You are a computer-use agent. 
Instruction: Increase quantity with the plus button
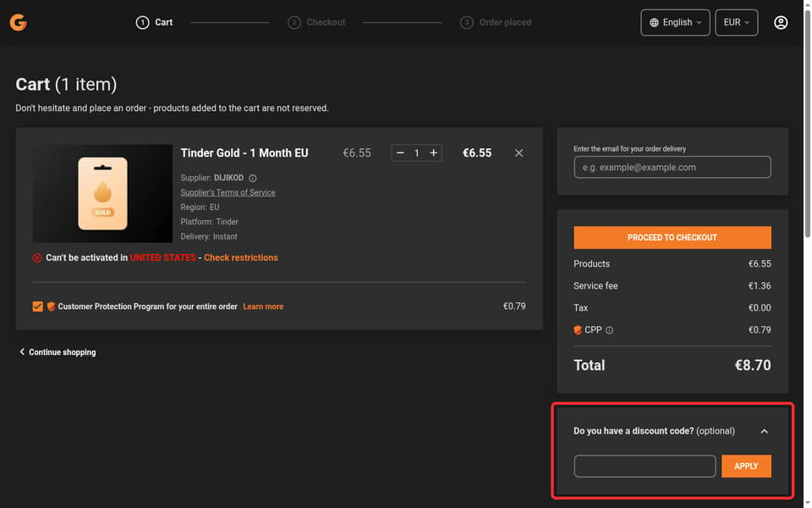pyautogui.click(x=433, y=153)
